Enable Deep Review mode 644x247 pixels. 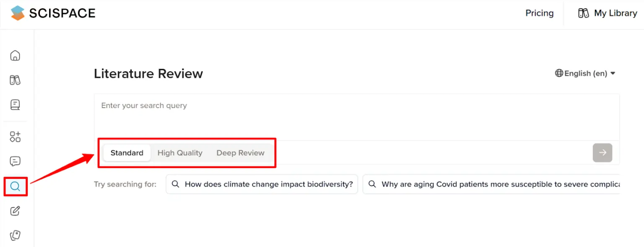pyautogui.click(x=240, y=152)
